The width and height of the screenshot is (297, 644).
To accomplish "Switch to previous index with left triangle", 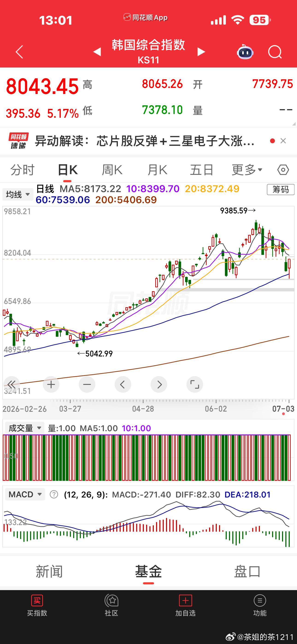I will [97, 52].
